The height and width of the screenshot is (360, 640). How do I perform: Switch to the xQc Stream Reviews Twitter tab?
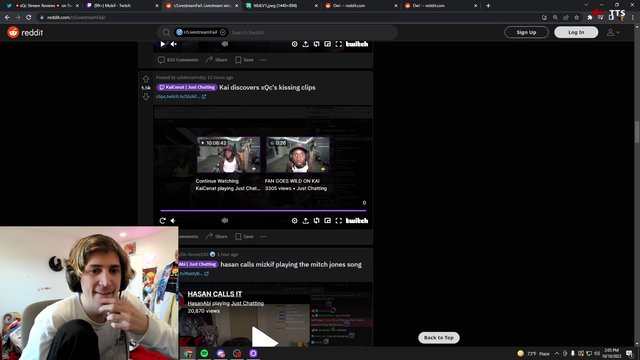pyautogui.click(x=42, y=6)
